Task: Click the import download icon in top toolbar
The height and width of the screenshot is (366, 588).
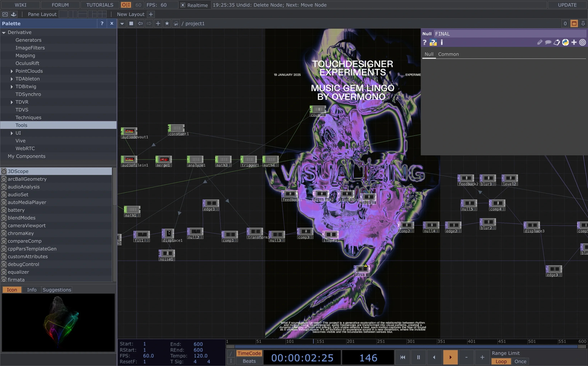Action: [x=14, y=14]
